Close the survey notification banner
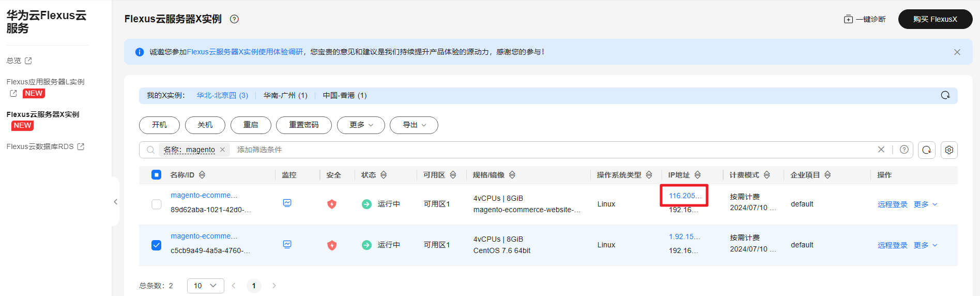This screenshot has width=980, height=296. [x=957, y=52]
